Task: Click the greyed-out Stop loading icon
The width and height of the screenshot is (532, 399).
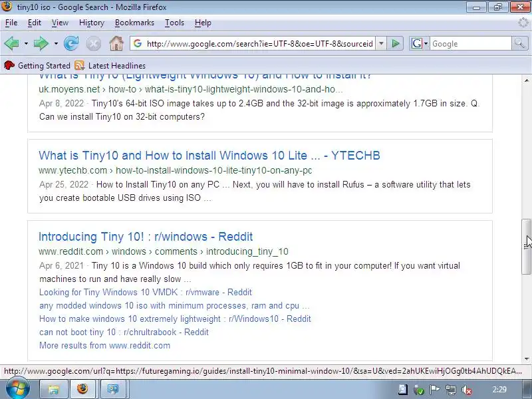Action: pyautogui.click(x=94, y=44)
